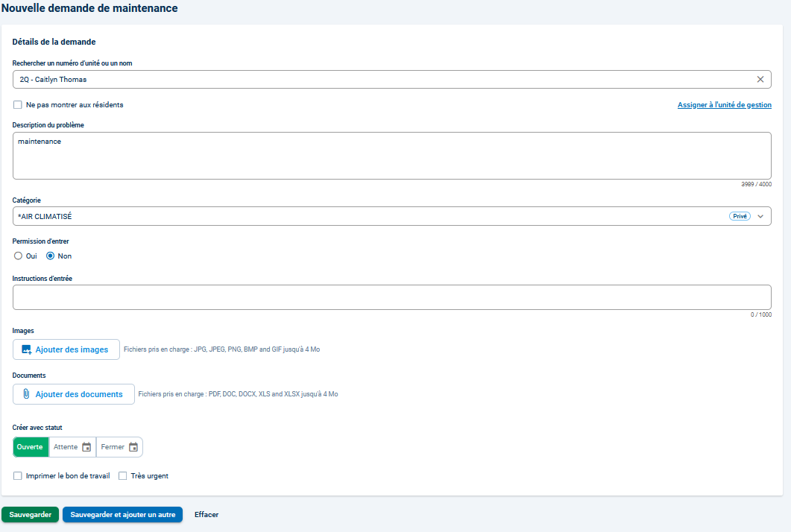
Task: Select 'Non' for Permission d'entrer
Action: (51, 256)
